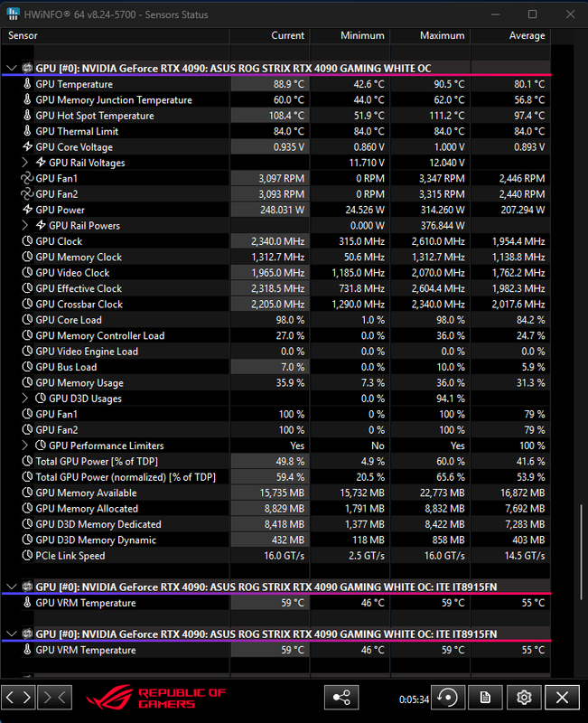Click the 16.0 GT/s current link speed
Screen dimensions: 588x723
284,556
